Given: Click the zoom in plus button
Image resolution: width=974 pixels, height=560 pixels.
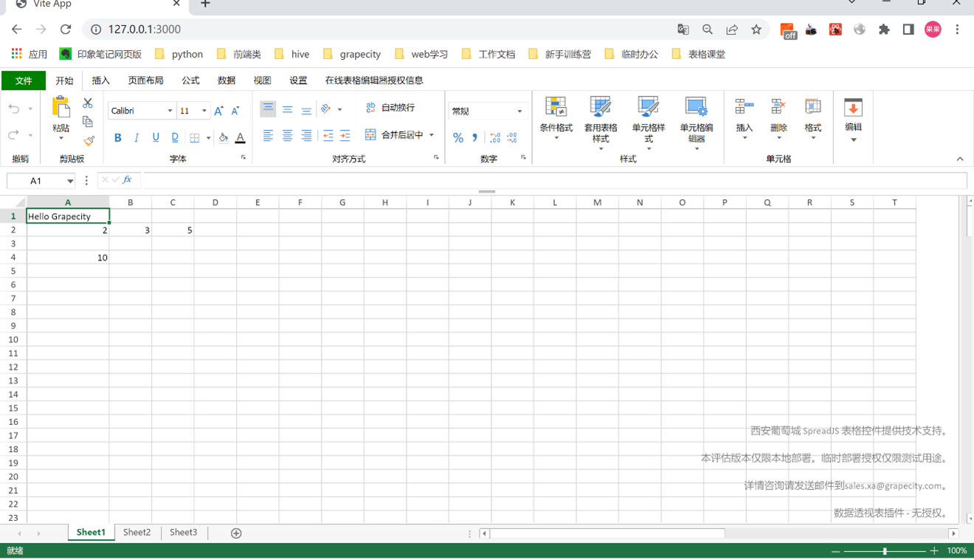Looking at the screenshot, I should [934, 551].
